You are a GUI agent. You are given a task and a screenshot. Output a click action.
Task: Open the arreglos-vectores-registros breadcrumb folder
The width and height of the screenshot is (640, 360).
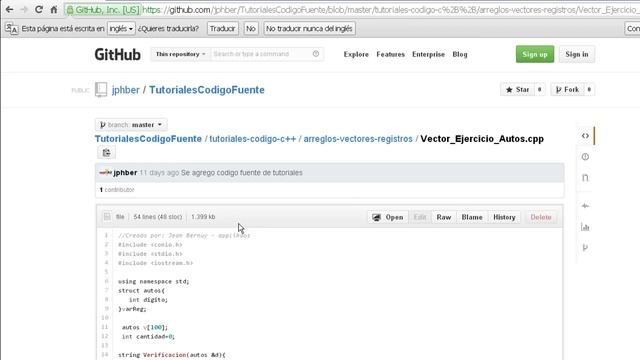358,139
